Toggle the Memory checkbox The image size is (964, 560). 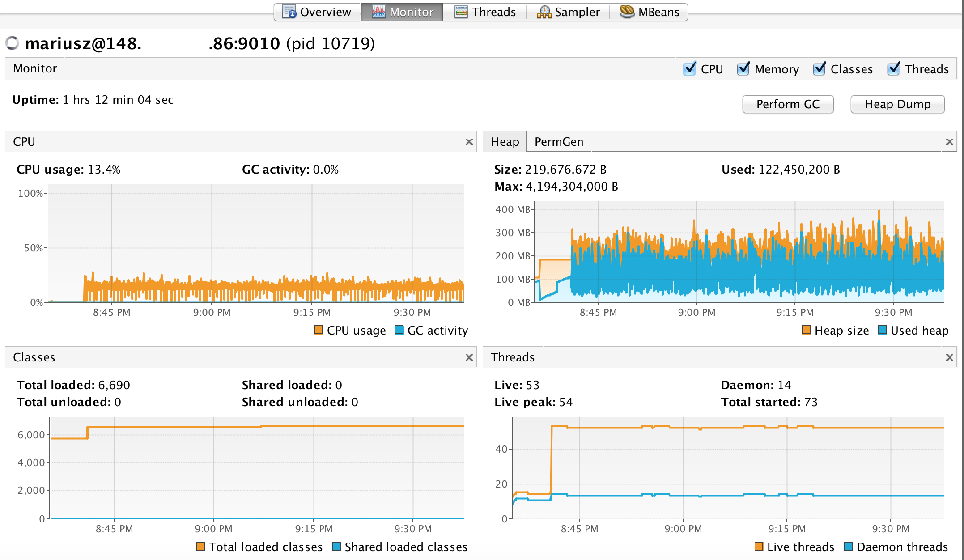pyautogui.click(x=743, y=69)
